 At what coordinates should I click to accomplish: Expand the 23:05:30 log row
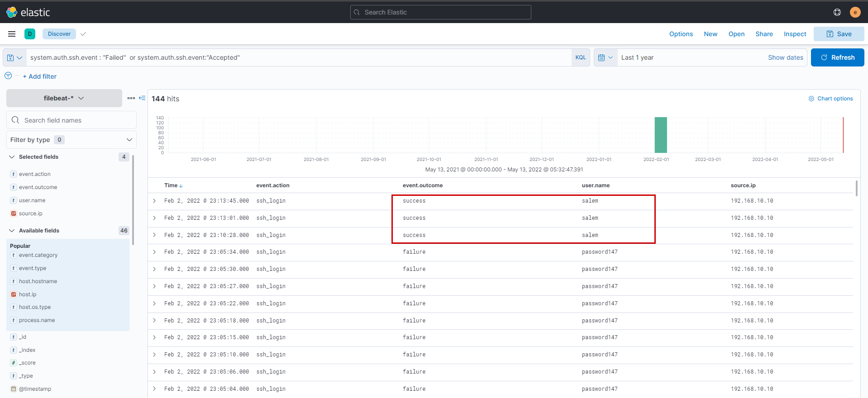[x=155, y=269]
